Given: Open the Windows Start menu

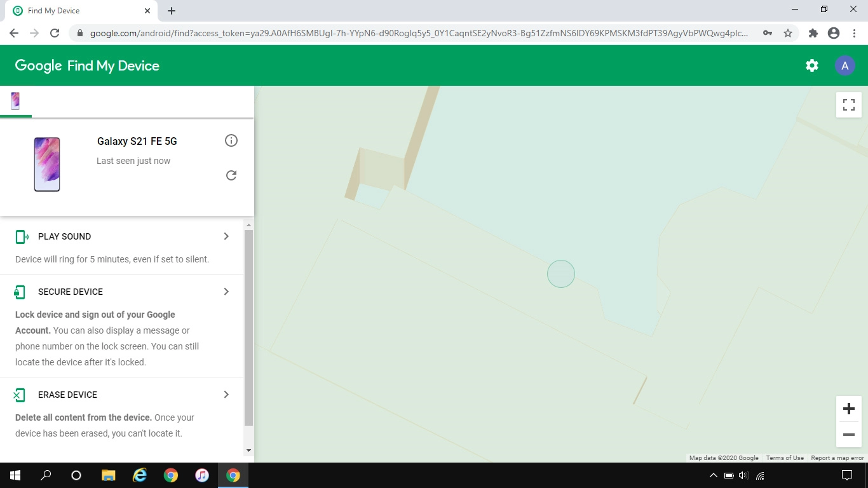Looking at the screenshot, I should (x=15, y=475).
